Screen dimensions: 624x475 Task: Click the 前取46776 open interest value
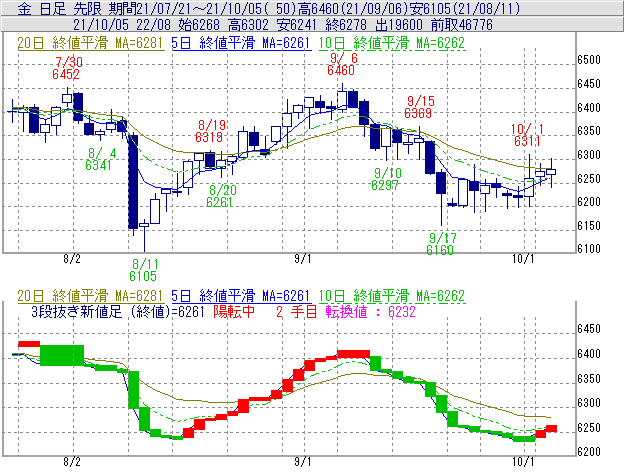pyautogui.click(x=462, y=25)
